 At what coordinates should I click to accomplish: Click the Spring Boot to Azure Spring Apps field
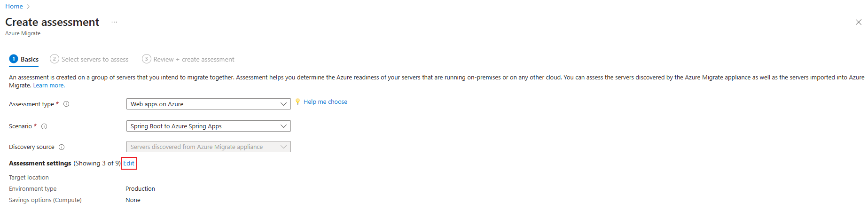click(208, 126)
